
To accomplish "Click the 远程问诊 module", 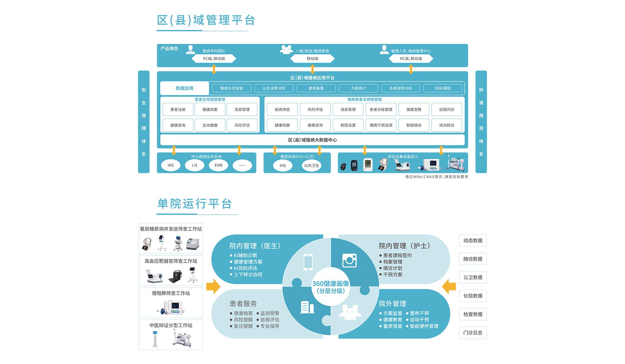I will (447, 109).
